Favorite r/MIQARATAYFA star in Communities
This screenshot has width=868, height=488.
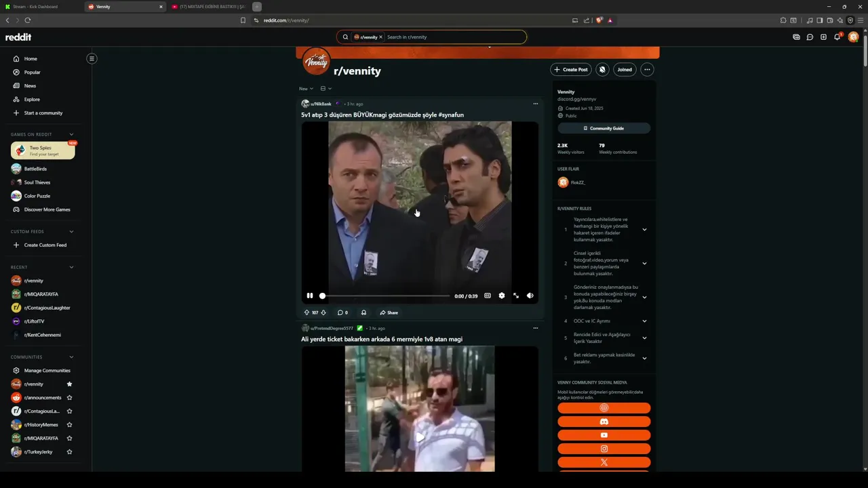coord(69,438)
